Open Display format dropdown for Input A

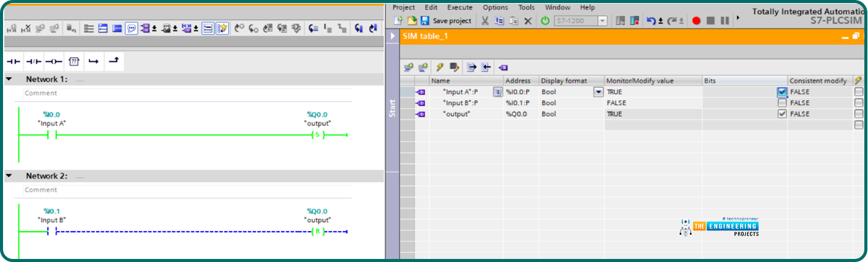coord(598,92)
